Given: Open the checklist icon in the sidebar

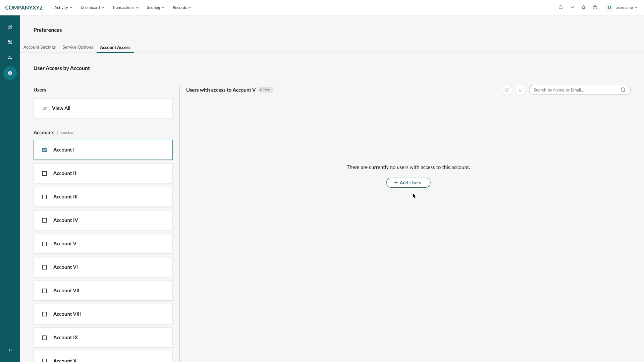Looking at the screenshot, I should tap(10, 58).
